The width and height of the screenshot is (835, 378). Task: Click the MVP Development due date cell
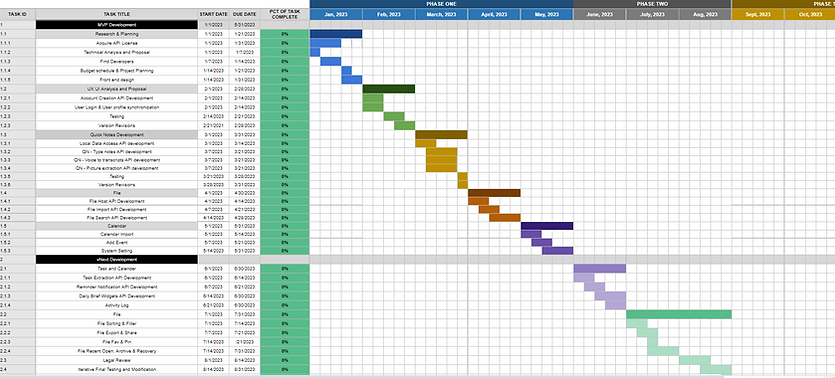(245, 24)
